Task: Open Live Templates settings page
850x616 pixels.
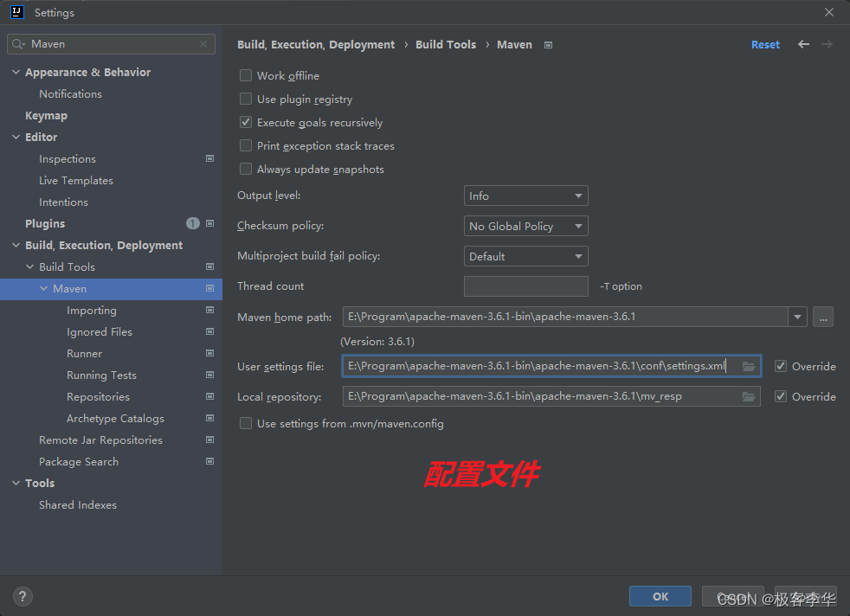Action: pos(76,181)
